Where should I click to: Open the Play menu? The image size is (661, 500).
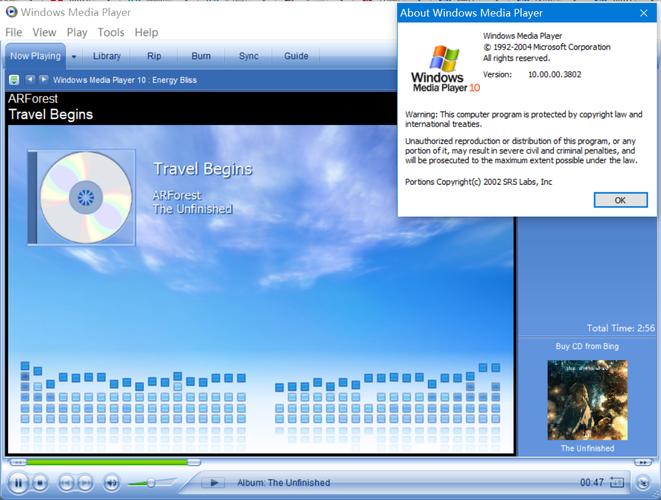point(77,33)
